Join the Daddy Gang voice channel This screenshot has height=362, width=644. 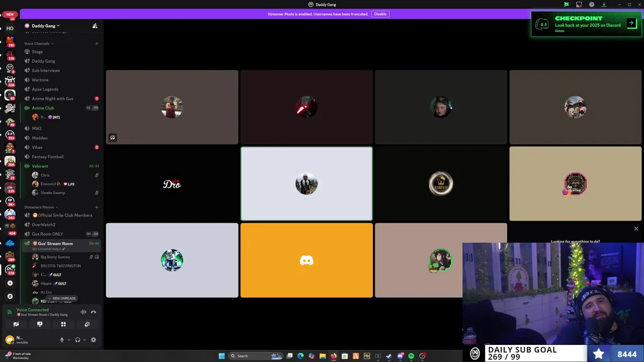pyautogui.click(x=61, y=61)
